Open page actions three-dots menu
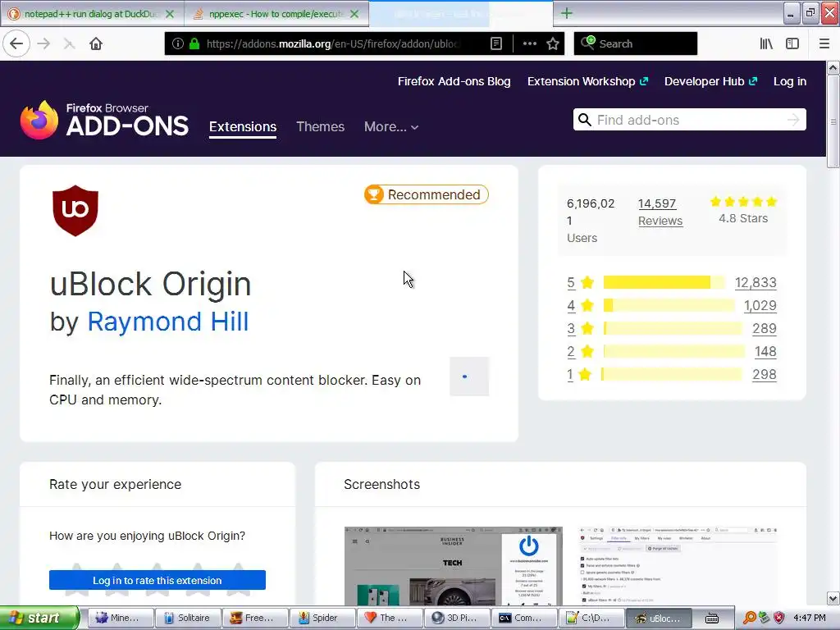 click(529, 44)
